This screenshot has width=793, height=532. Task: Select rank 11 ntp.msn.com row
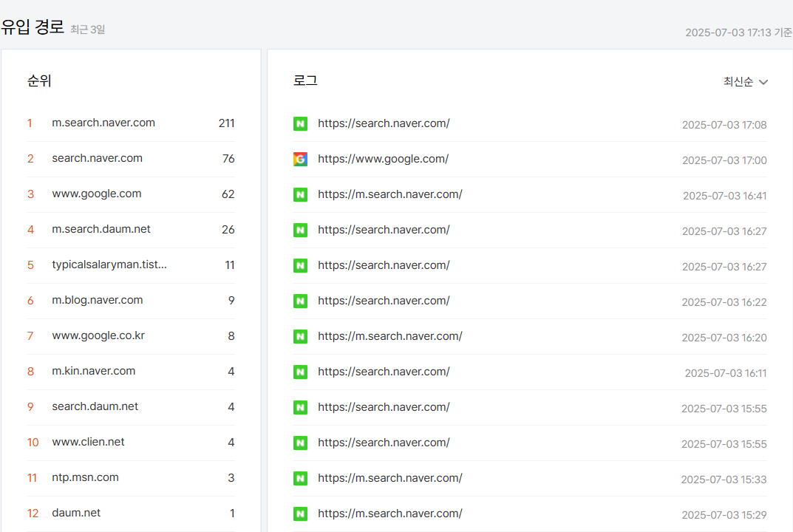[131, 477]
